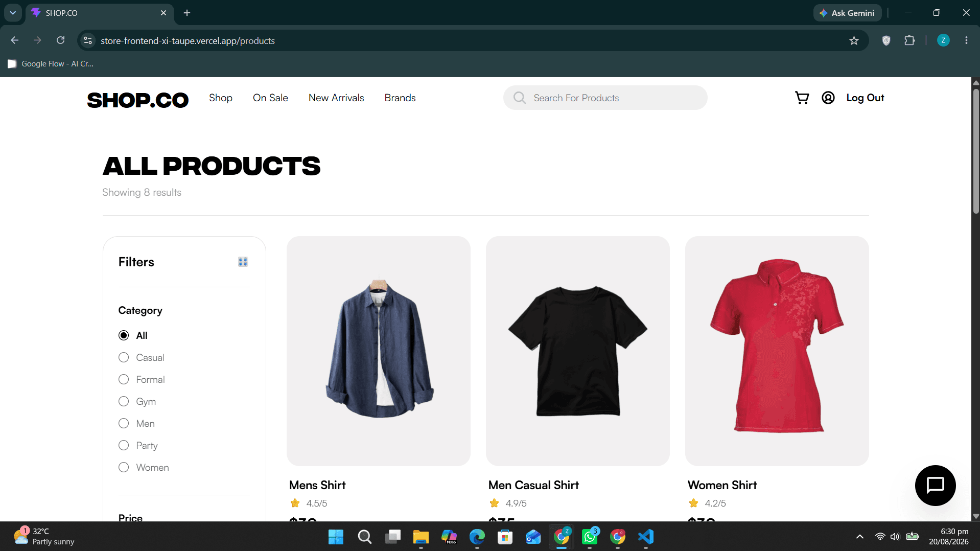
Task: Open File Explorer from the taskbar
Action: pos(421,537)
